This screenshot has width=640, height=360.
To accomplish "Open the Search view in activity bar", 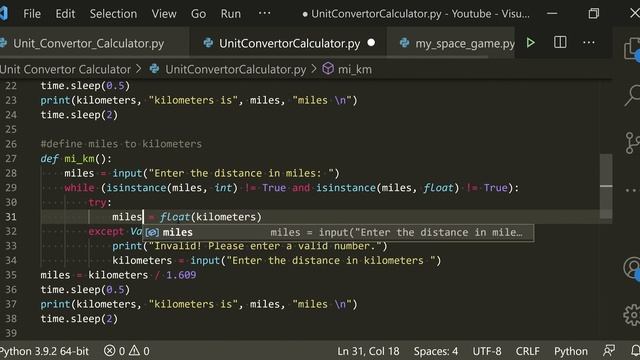I will click(632, 96).
